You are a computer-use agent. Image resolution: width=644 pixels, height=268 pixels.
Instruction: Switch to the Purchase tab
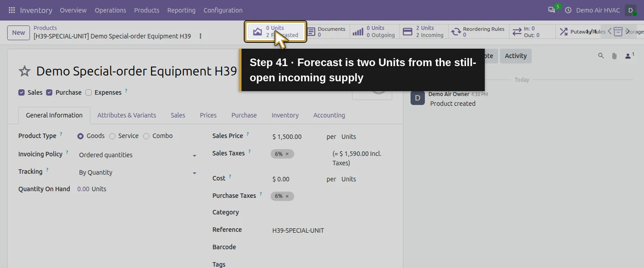coord(244,115)
